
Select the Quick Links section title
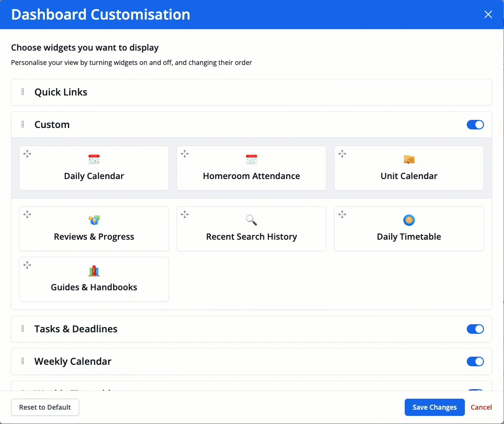61,92
